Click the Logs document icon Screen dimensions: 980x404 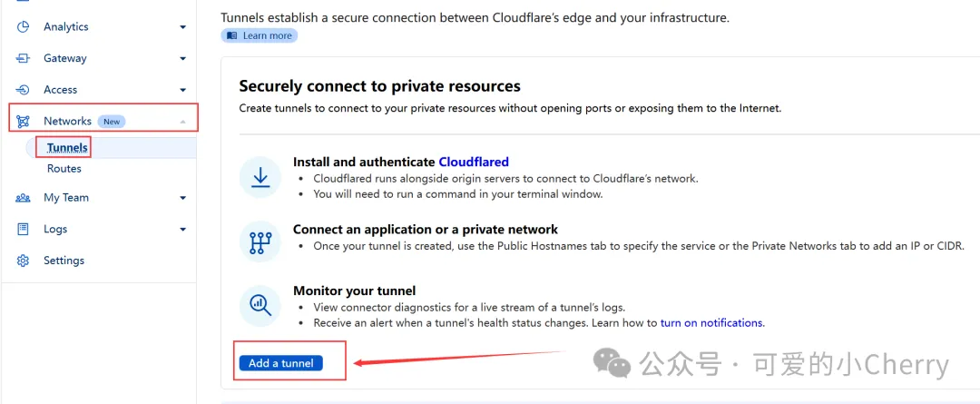23,229
